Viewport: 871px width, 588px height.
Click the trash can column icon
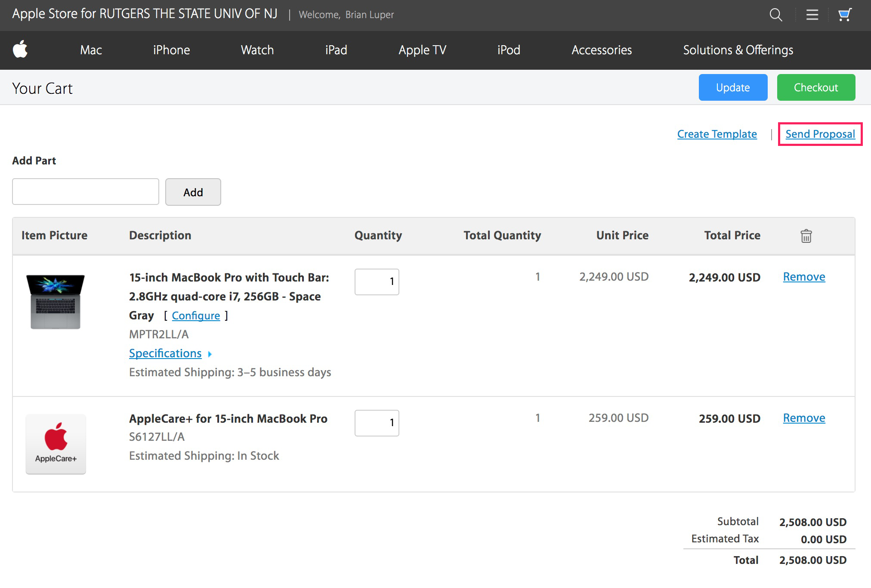[806, 236]
